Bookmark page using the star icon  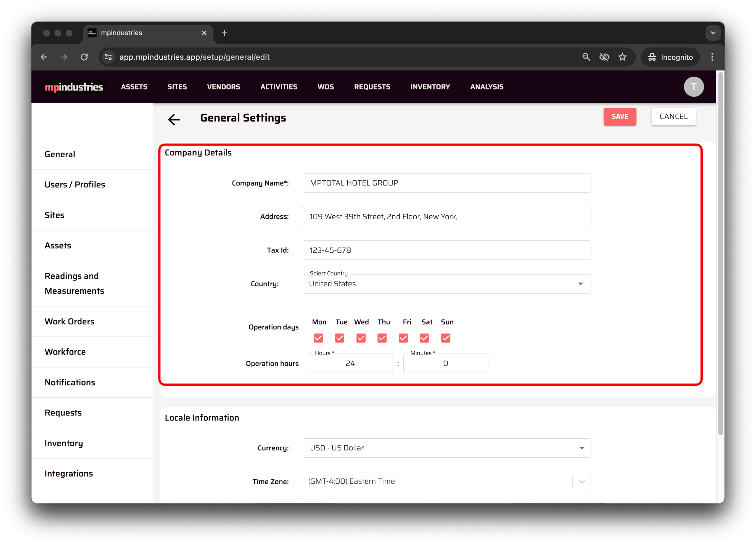[x=622, y=57]
